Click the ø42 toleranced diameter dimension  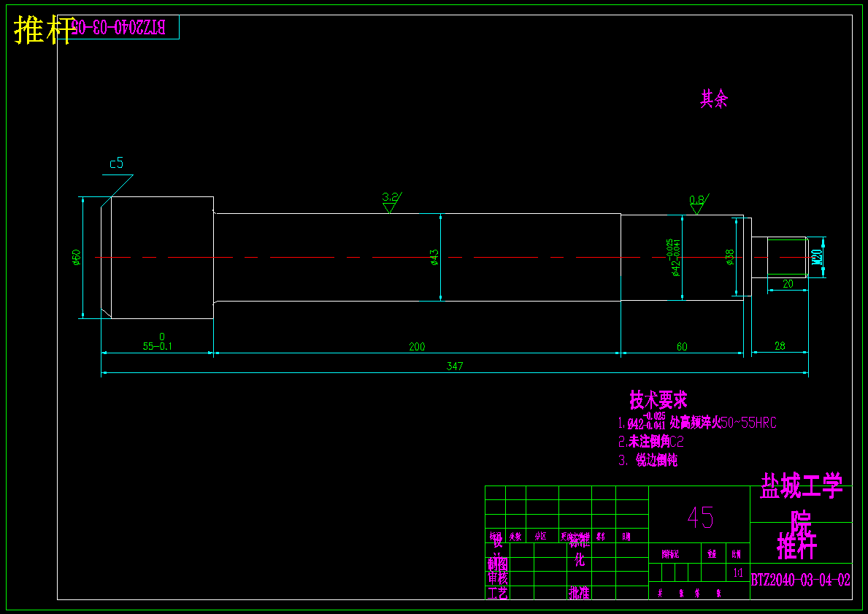(673, 258)
